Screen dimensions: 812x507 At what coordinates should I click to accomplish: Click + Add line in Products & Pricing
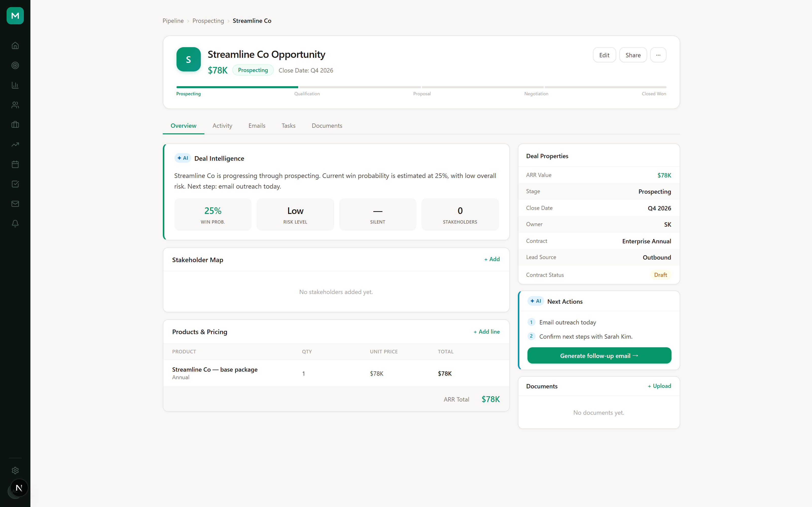click(486, 332)
